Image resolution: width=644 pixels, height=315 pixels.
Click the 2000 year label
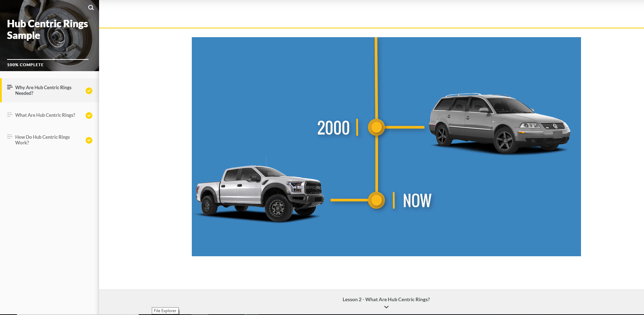(x=333, y=128)
